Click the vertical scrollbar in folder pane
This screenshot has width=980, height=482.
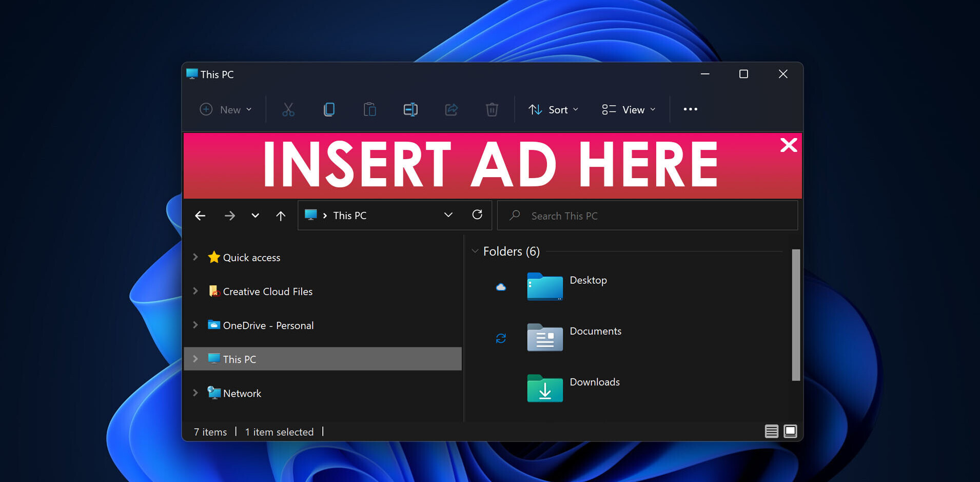tap(796, 315)
